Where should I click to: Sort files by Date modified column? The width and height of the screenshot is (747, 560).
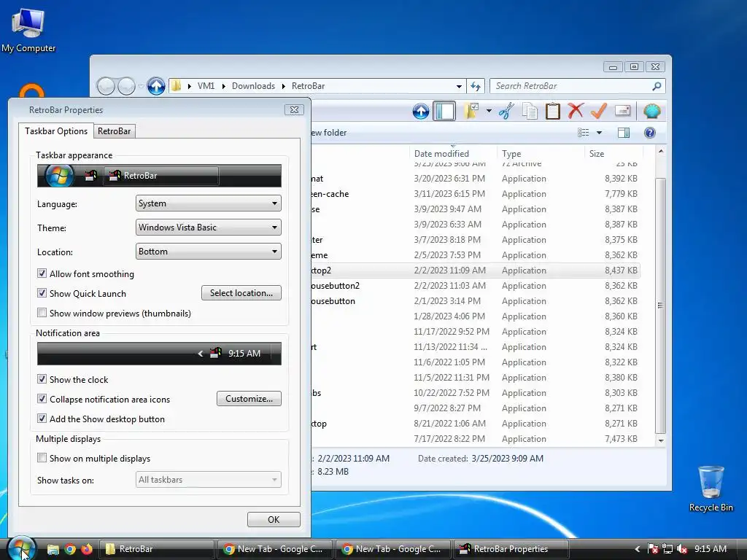[x=452, y=153]
